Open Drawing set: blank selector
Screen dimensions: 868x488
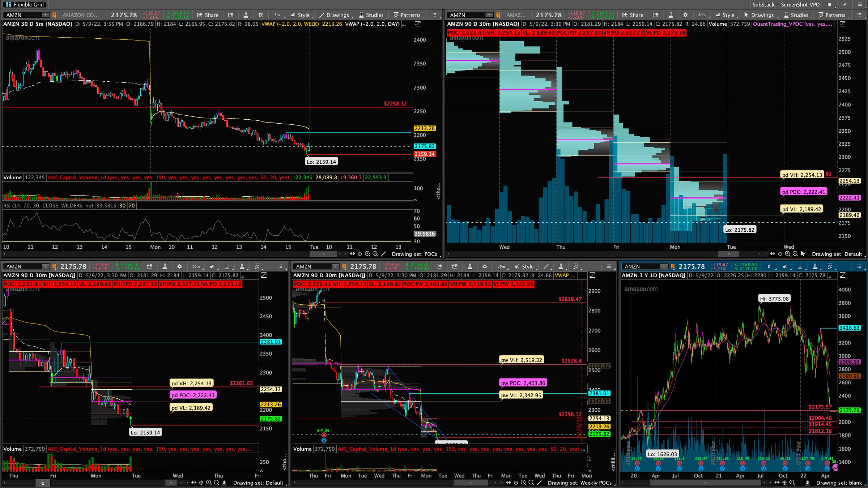[x=839, y=483]
